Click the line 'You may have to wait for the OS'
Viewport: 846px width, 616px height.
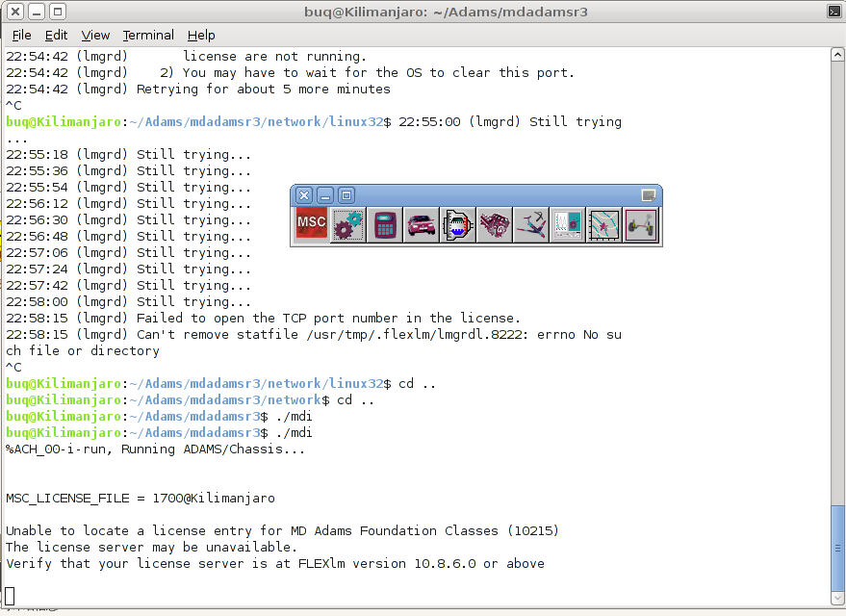click(291, 73)
